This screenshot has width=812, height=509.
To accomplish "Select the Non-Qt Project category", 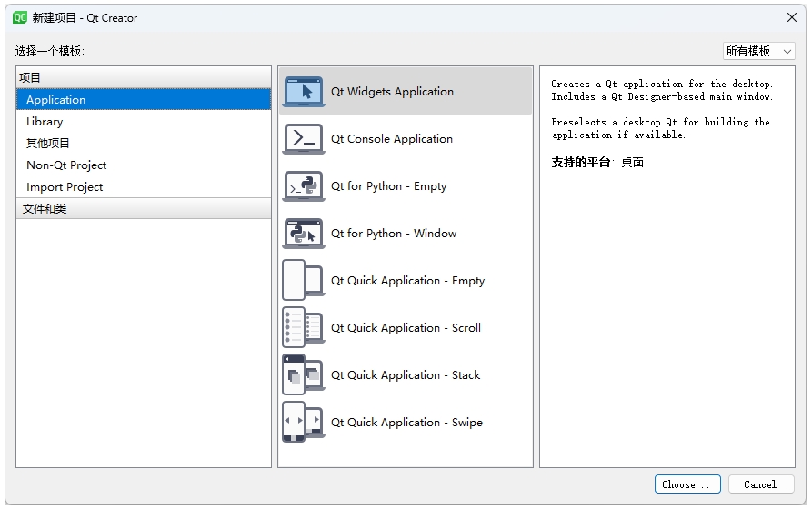I will (144, 165).
